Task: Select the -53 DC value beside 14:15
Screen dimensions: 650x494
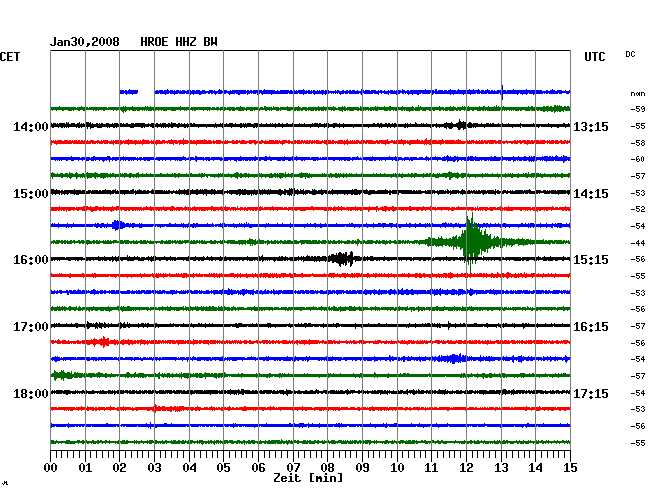Action: [x=638, y=193]
